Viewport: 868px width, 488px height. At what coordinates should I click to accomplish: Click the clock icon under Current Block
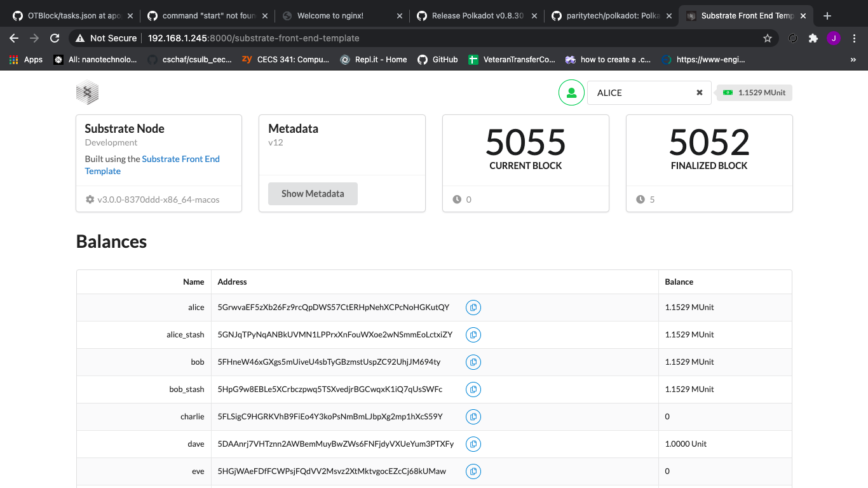[x=457, y=200]
